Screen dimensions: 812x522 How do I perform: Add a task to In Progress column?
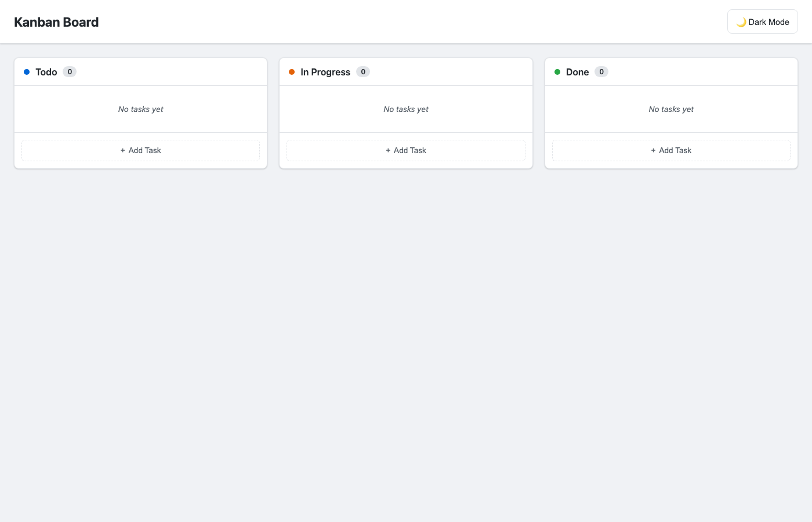[x=406, y=150]
